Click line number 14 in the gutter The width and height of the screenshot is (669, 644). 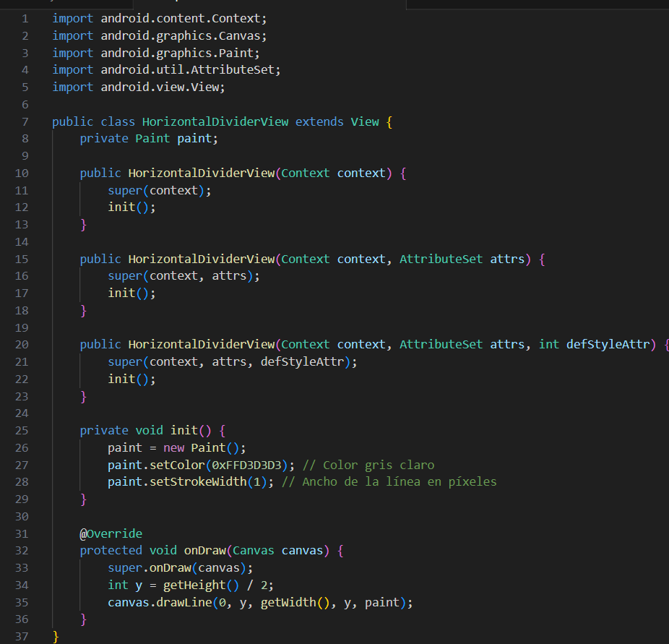(x=22, y=242)
